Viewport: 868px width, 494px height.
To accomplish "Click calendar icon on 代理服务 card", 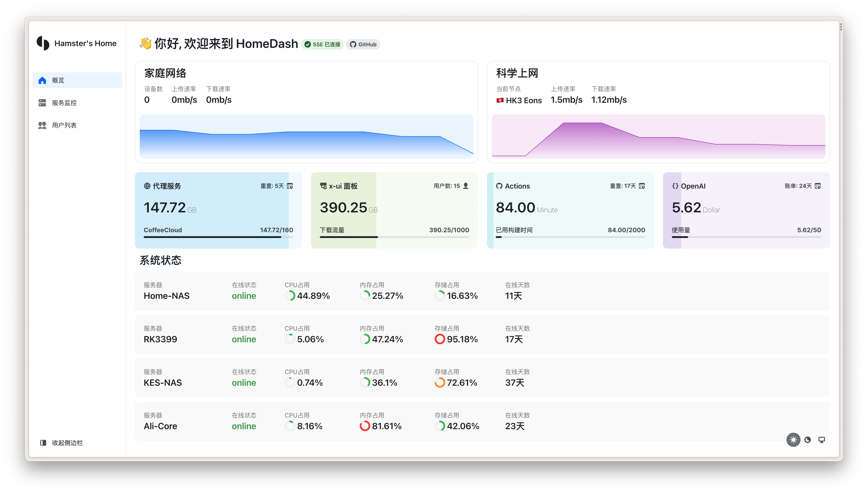I will coord(290,186).
